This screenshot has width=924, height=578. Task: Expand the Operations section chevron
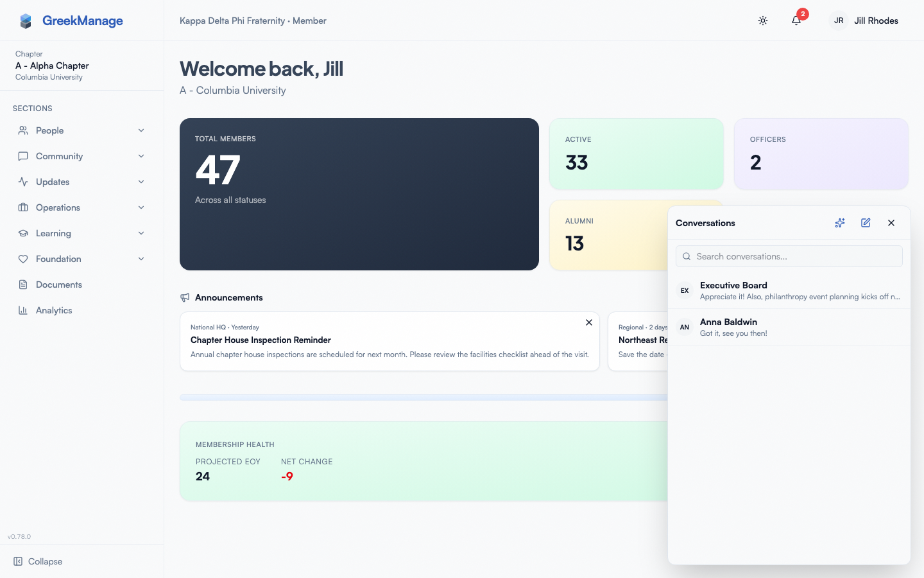pos(141,207)
